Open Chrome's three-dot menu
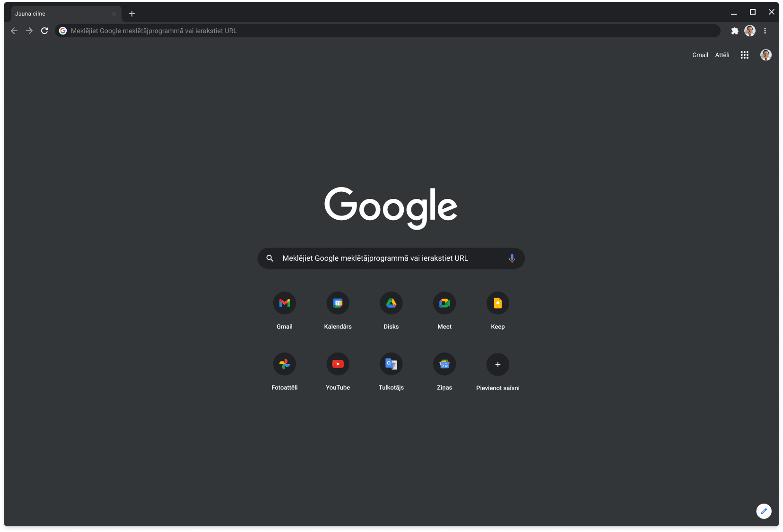The image size is (783, 532). (x=765, y=31)
